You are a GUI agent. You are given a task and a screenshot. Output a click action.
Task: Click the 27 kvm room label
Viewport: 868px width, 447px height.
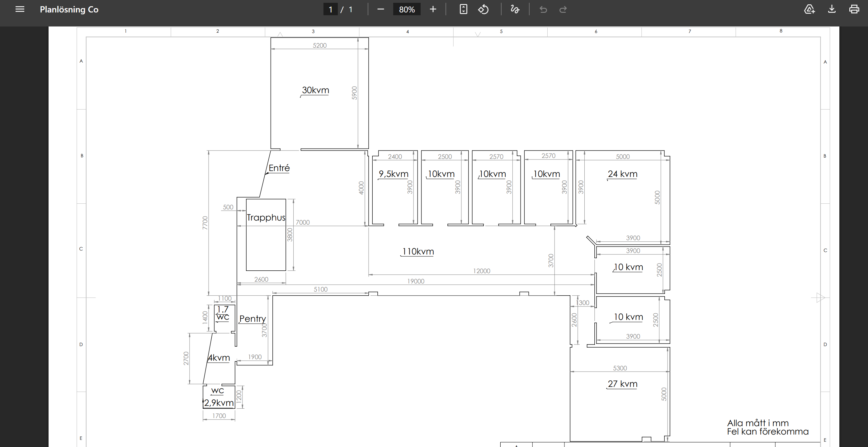click(622, 384)
